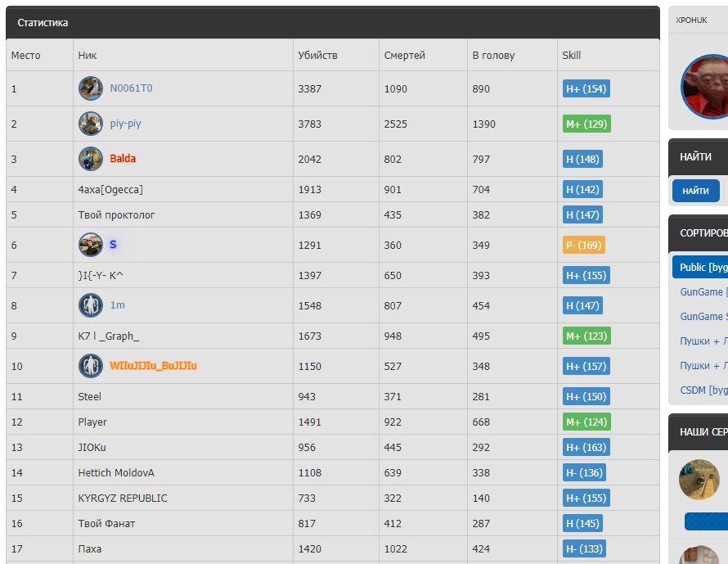Open the piy-piy nickname link
This screenshot has width=728, height=564.
[125, 124]
